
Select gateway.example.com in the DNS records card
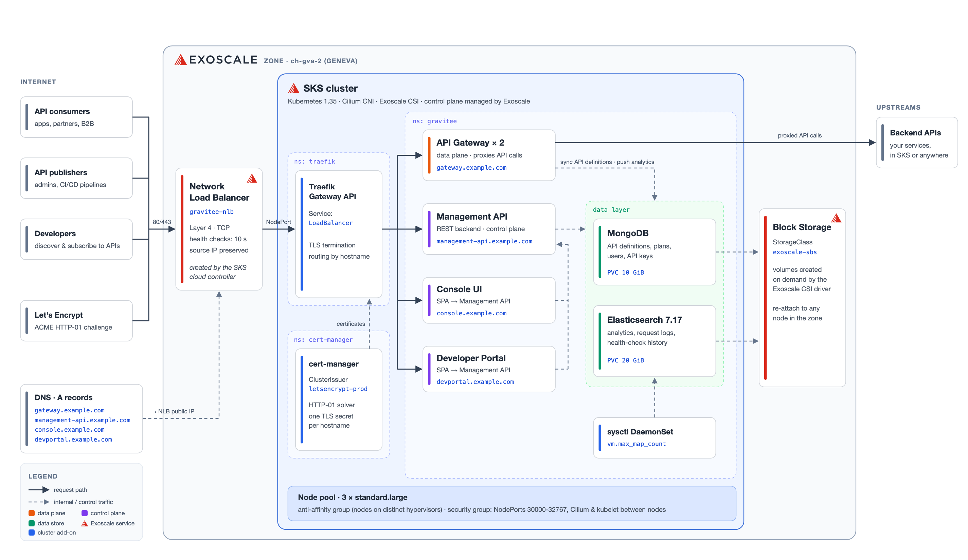click(70, 410)
